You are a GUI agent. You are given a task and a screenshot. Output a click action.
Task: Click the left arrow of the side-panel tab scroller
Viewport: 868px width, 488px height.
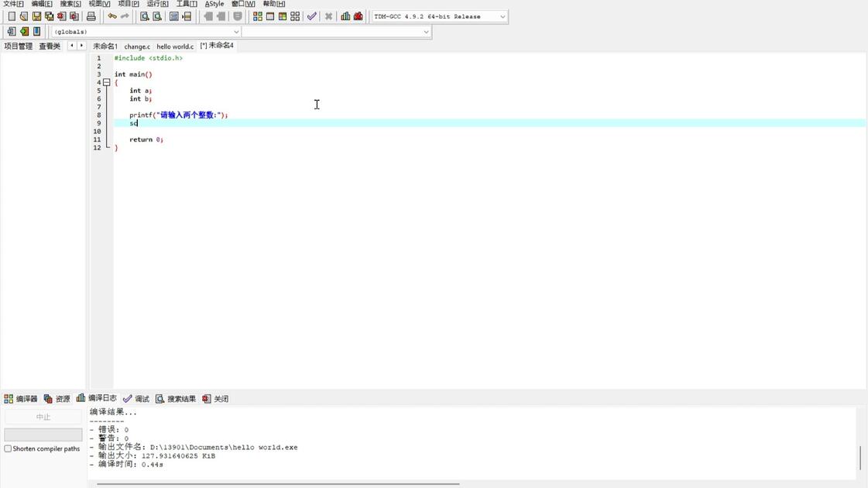point(72,46)
